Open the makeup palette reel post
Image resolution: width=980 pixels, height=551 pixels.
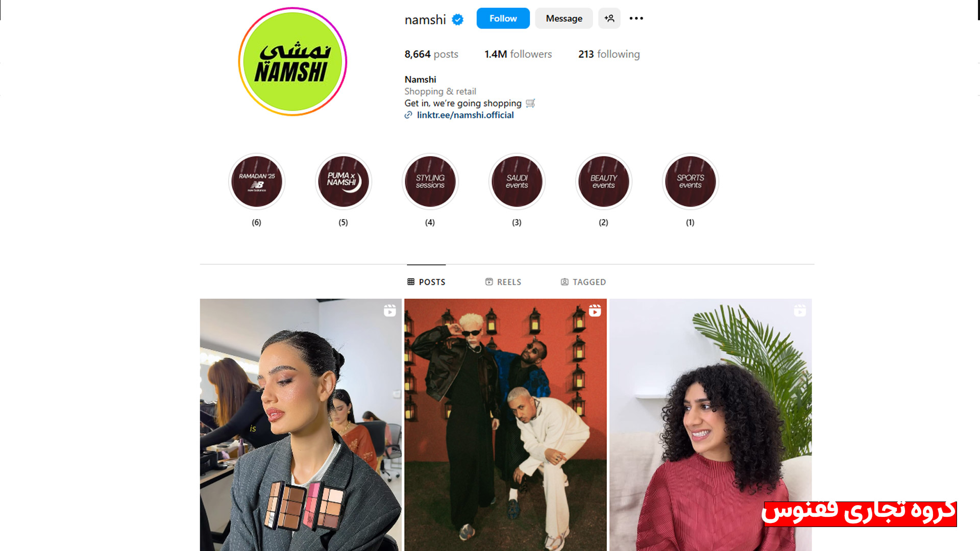[301, 424]
